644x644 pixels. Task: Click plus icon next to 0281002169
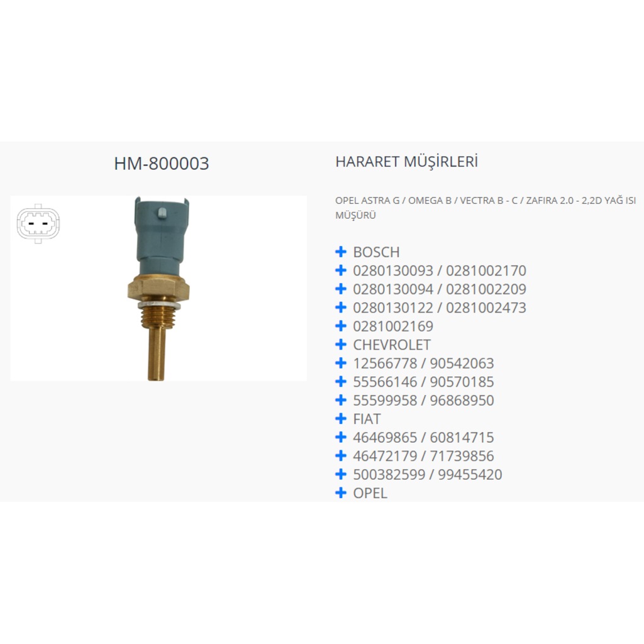[340, 326]
